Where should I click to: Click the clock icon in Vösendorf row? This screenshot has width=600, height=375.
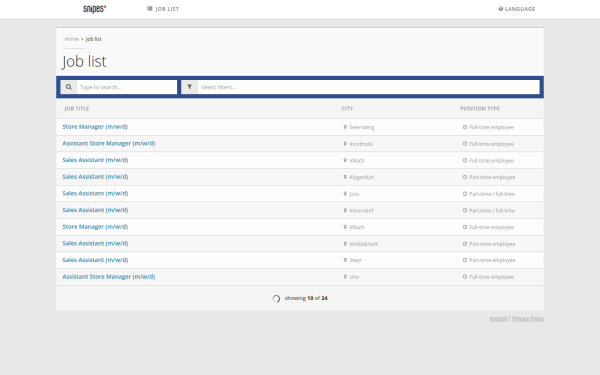[465, 210]
